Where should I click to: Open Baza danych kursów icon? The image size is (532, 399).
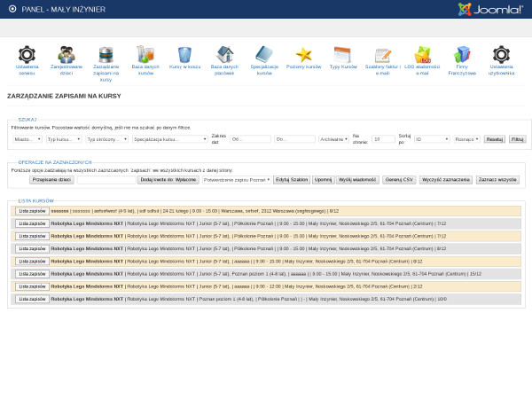(145, 55)
